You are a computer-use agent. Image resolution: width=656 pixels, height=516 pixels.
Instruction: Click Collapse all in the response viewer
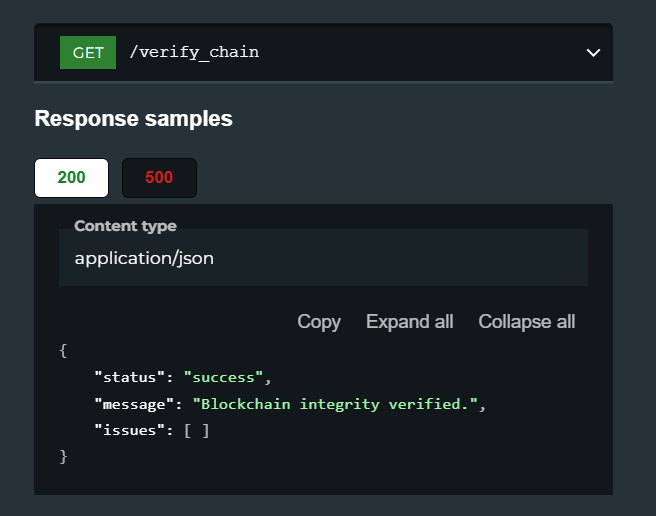pyautogui.click(x=527, y=322)
